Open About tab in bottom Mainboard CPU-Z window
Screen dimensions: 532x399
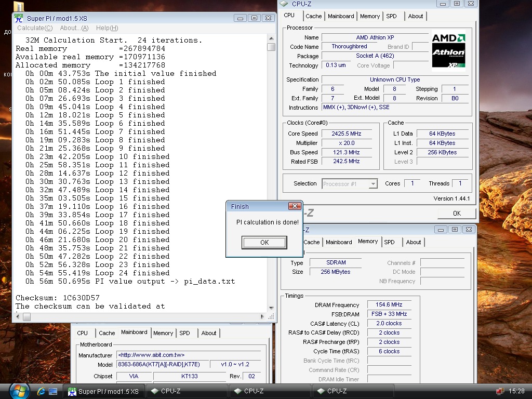pyautogui.click(x=209, y=333)
